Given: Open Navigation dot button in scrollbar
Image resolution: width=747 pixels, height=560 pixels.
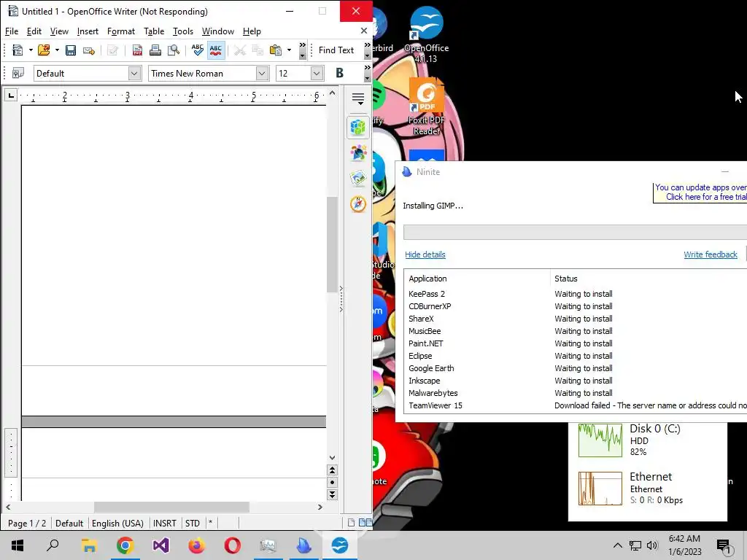Looking at the screenshot, I should (x=332, y=483).
